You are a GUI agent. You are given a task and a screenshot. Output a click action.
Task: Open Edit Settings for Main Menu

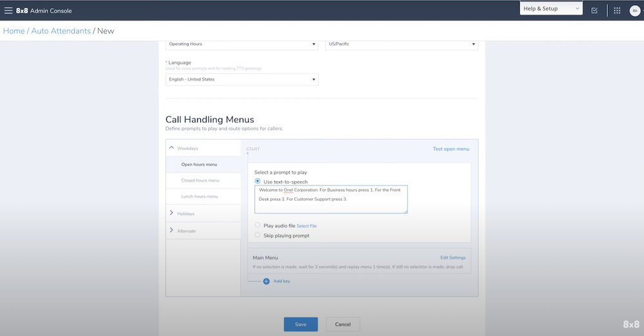click(x=453, y=257)
